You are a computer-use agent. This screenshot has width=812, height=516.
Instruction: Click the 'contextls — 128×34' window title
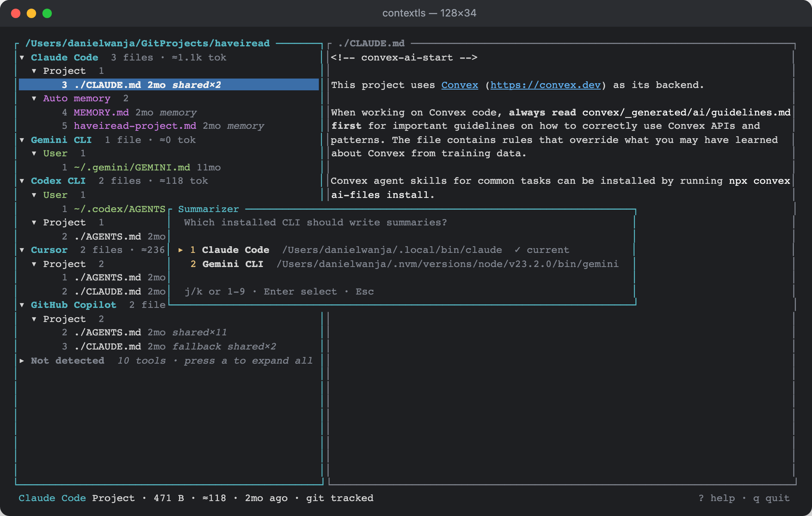coord(429,13)
